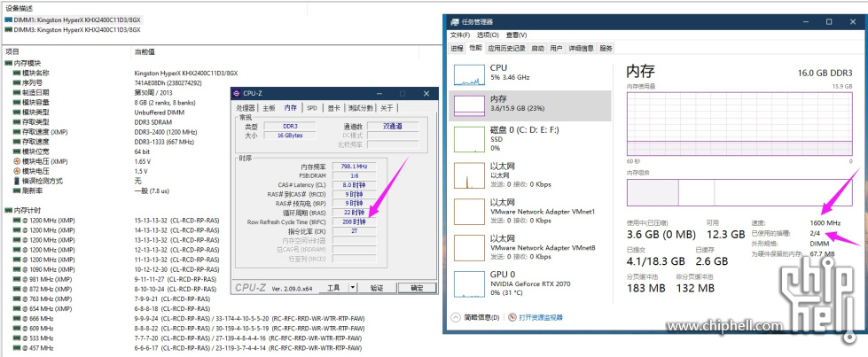Click the 确定 button in CPU-Z
Image resolution: width=868 pixels, height=357 pixels.
click(417, 288)
